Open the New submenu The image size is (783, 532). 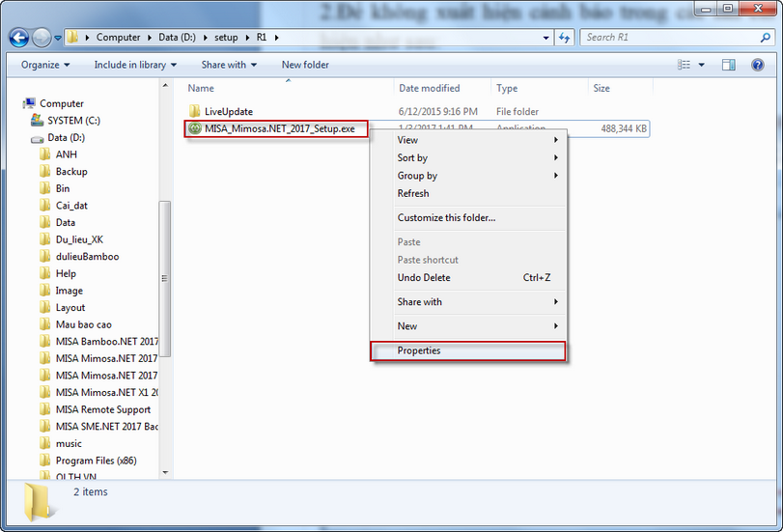pyautogui.click(x=478, y=326)
